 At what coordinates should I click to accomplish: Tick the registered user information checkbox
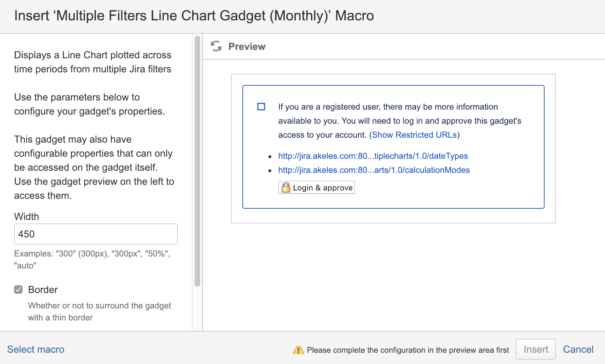click(261, 106)
